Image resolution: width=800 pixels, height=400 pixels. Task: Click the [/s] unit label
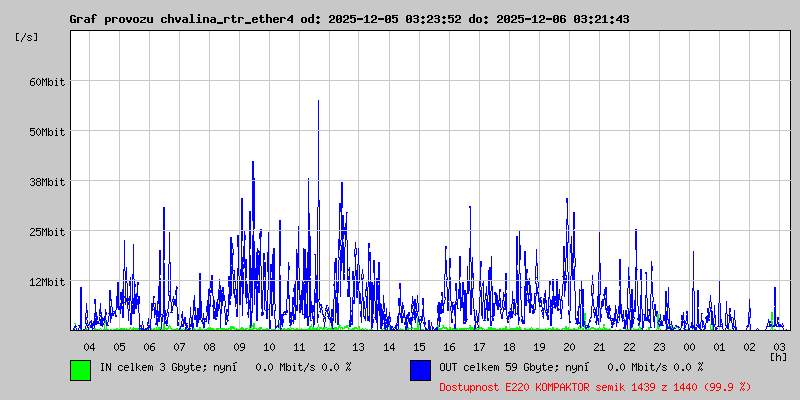pyautogui.click(x=27, y=36)
